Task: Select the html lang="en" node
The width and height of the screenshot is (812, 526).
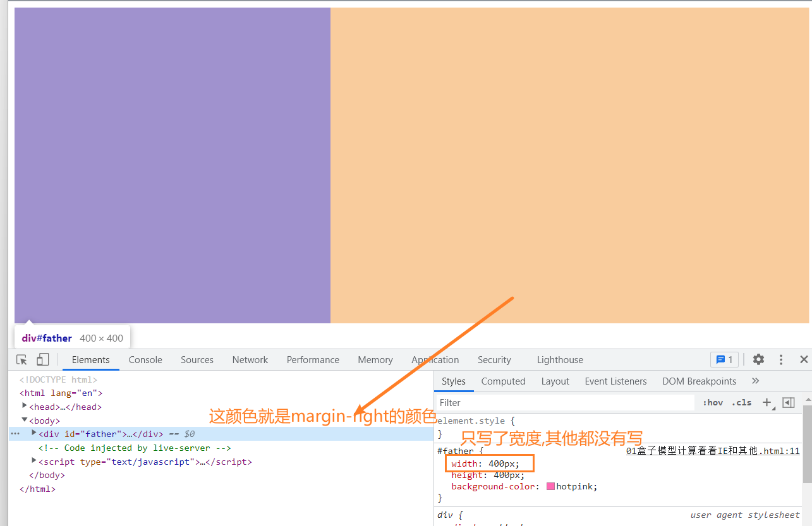Action: pyautogui.click(x=61, y=393)
